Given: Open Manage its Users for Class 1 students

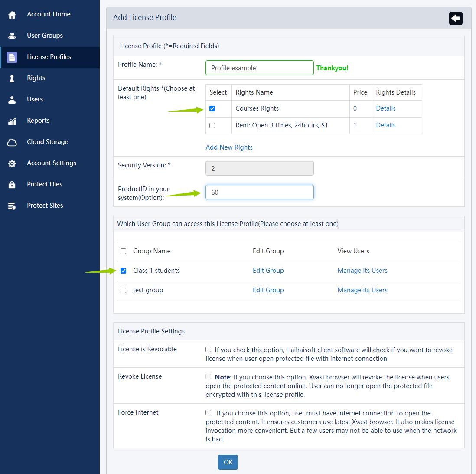Looking at the screenshot, I should 362,271.
